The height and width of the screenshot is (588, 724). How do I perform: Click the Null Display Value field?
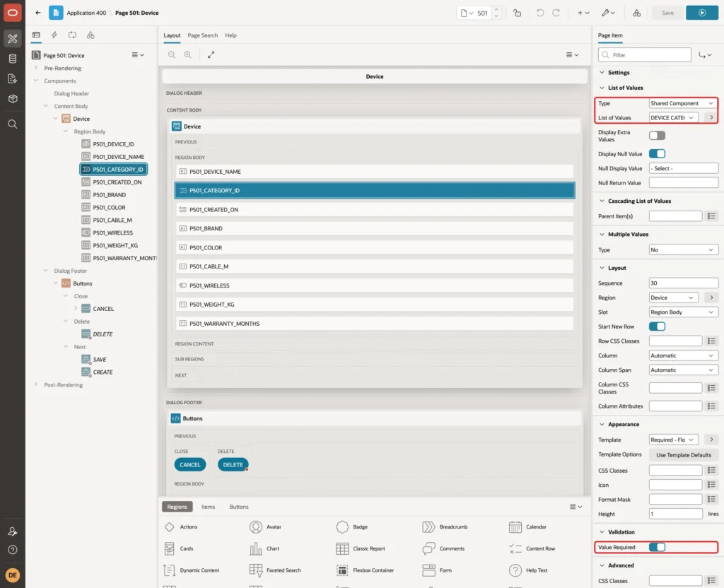pos(684,168)
